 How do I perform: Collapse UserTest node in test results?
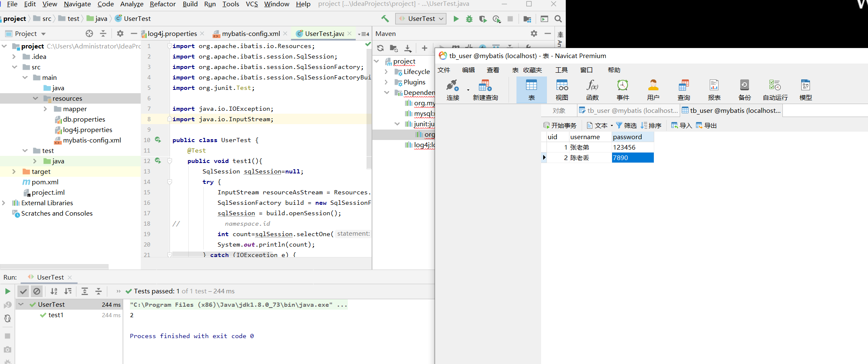pos(21,304)
